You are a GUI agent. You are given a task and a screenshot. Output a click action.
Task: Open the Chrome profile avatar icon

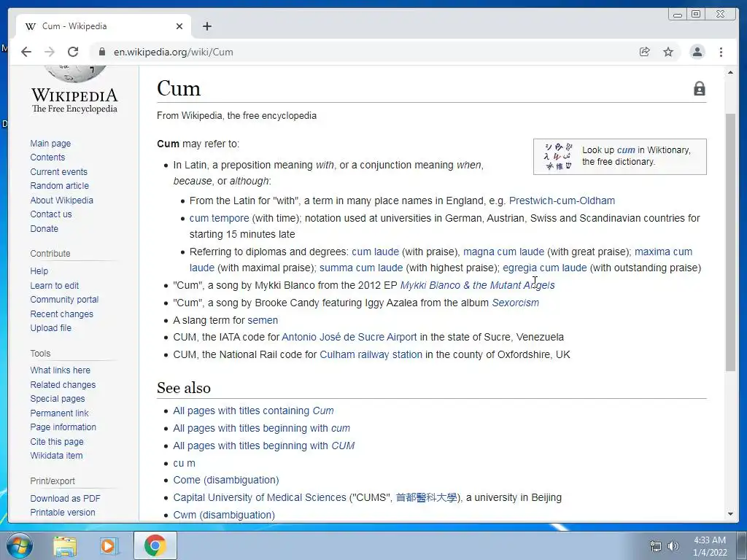click(697, 52)
